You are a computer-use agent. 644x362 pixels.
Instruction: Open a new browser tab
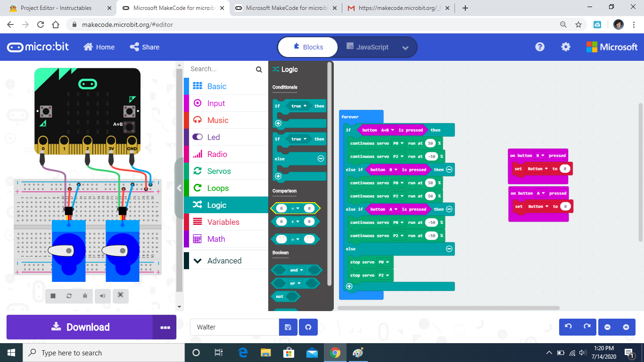[x=465, y=8]
